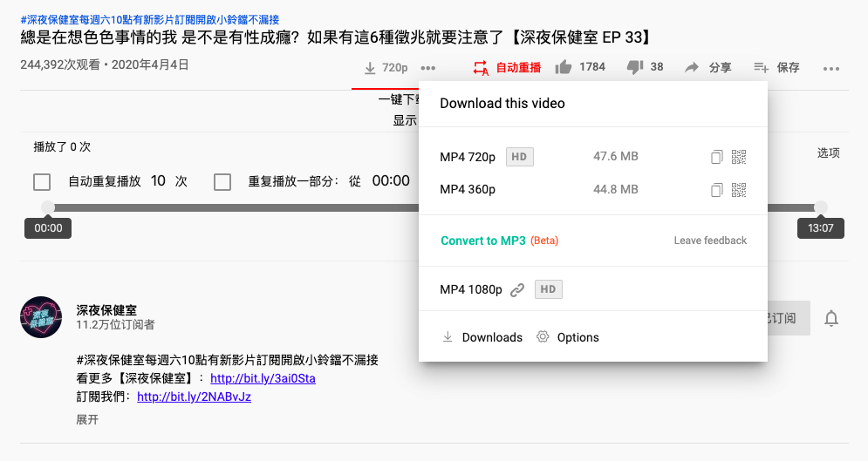868x461 pixels.
Task: Click the 订阅 subscribed button
Action: point(789,318)
